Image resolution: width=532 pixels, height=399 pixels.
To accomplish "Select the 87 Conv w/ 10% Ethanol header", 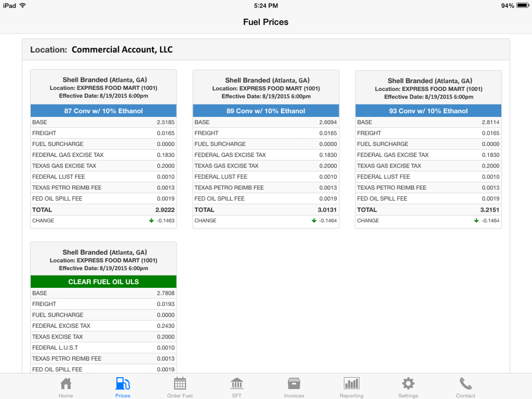I will [104, 111].
